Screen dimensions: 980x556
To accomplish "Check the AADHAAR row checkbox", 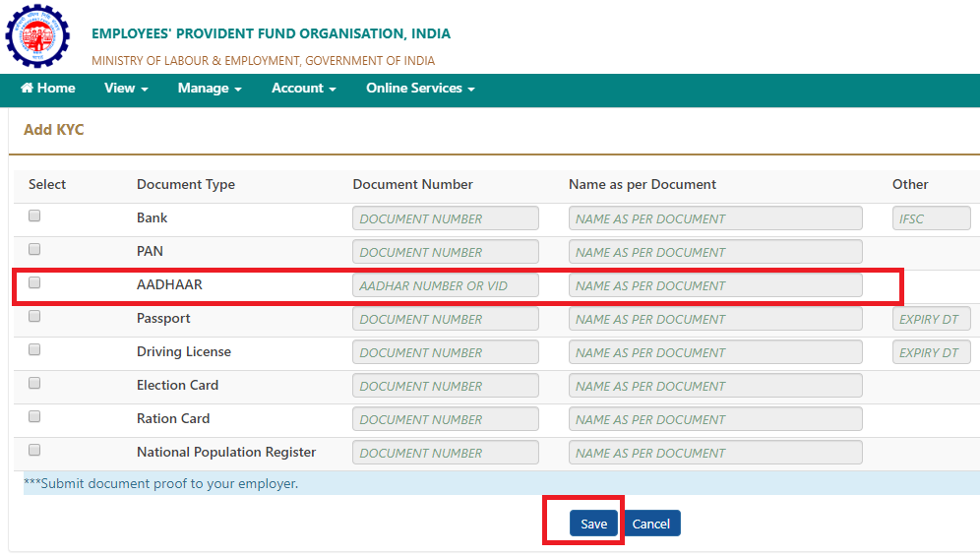I will click(34, 282).
